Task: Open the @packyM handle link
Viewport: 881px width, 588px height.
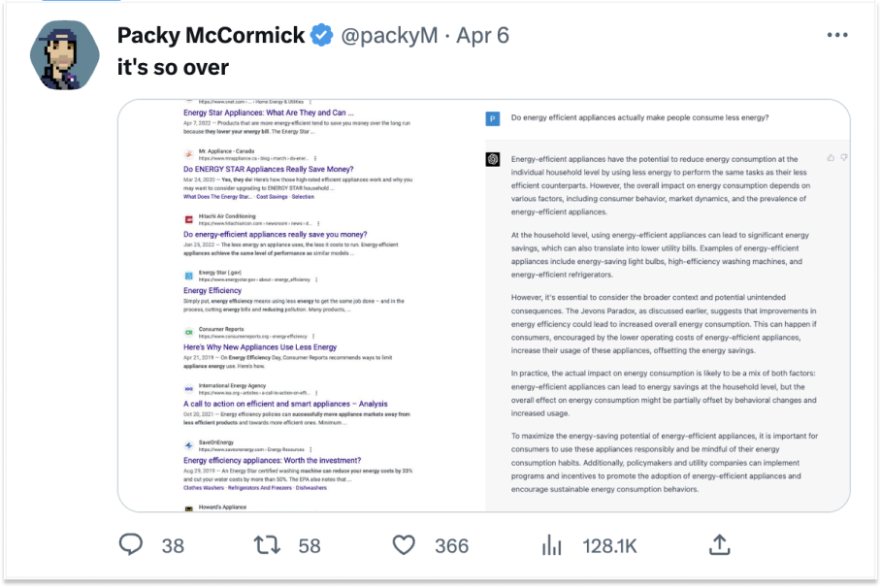Action: [387, 36]
